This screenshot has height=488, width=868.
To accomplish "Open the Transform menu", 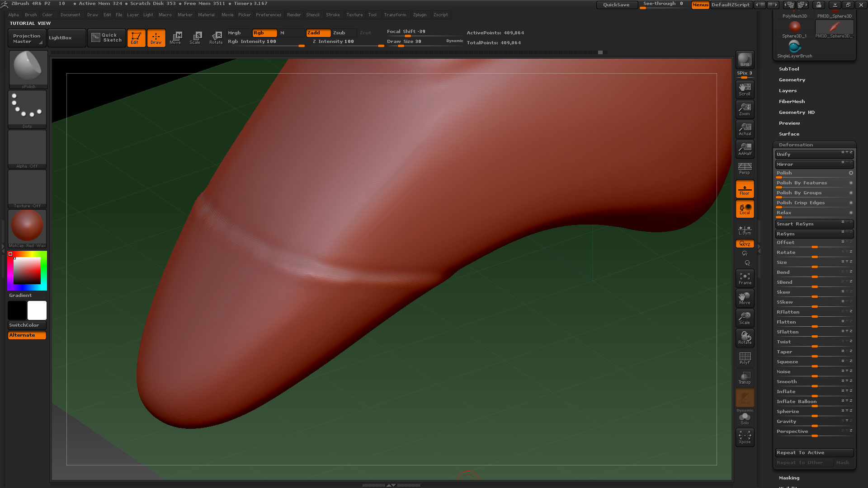I will [395, 15].
